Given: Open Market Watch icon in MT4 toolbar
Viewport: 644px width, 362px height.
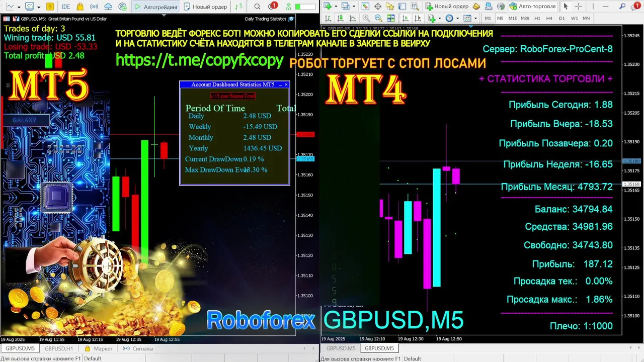Looking at the screenshot, I should (x=365, y=6).
